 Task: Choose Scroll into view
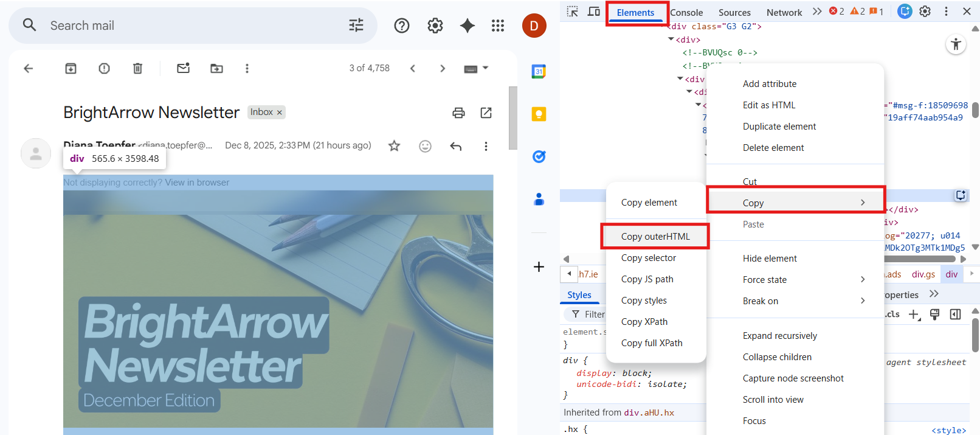pyautogui.click(x=795, y=400)
